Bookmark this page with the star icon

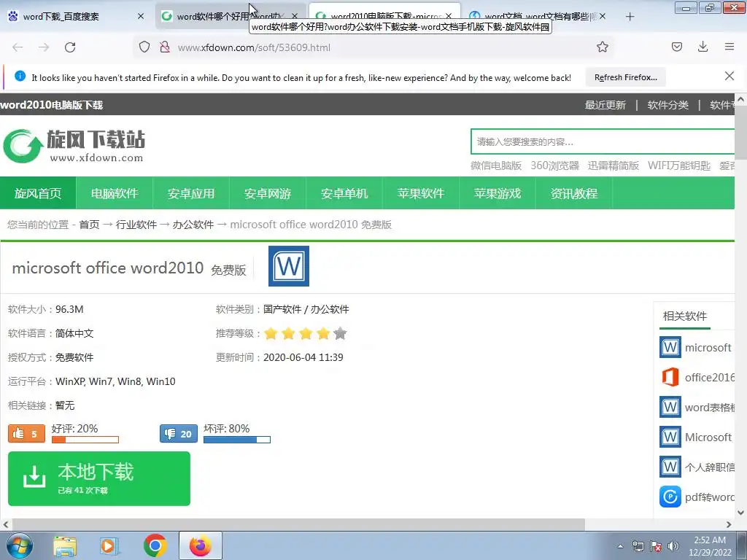coord(602,47)
